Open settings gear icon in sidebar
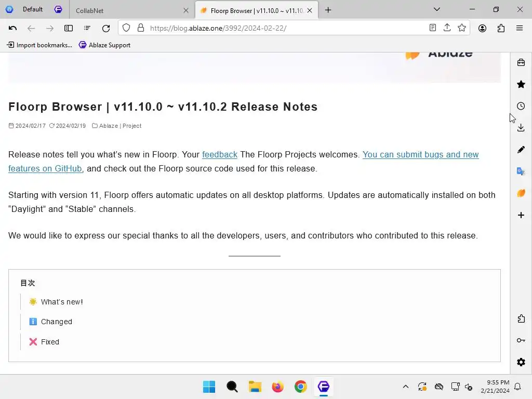 click(x=521, y=362)
